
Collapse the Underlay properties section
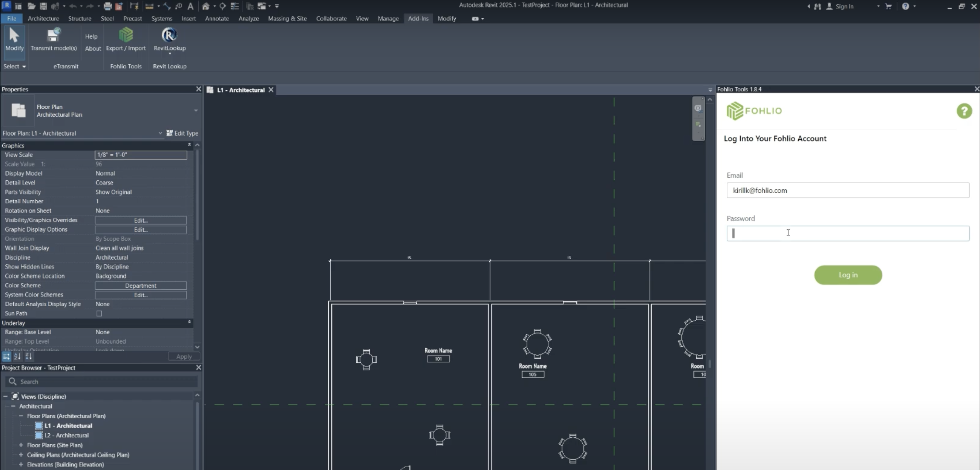click(x=189, y=322)
